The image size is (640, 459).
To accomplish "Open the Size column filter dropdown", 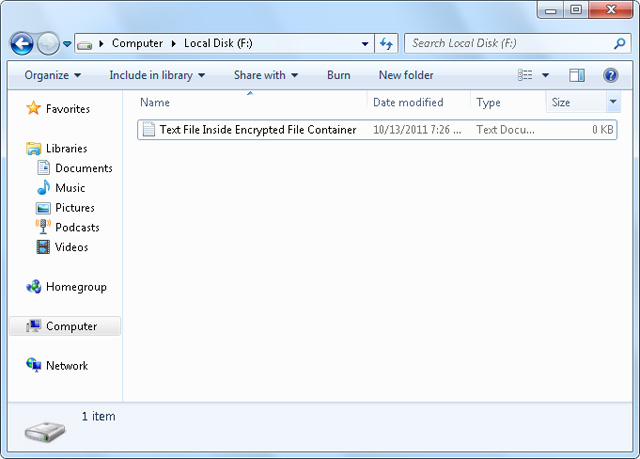I will pyautogui.click(x=613, y=102).
